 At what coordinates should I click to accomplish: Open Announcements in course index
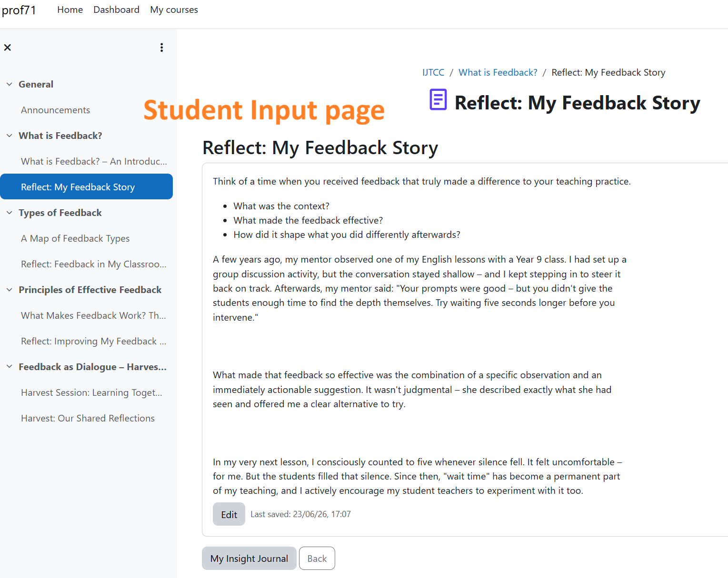55,110
